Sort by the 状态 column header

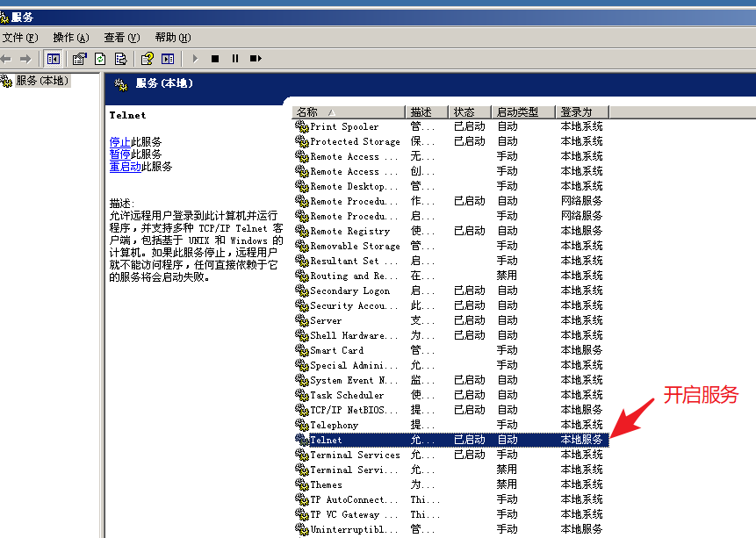click(470, 112)
